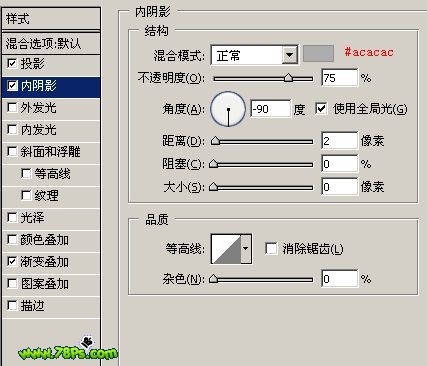Enable the 描边 stroke checkbox

(x=12, y=305)
